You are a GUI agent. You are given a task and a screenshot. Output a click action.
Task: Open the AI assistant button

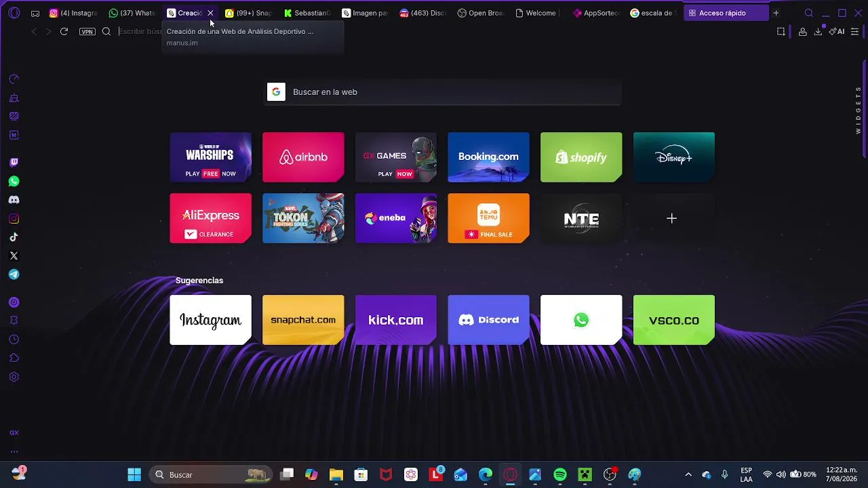[837, 31]
